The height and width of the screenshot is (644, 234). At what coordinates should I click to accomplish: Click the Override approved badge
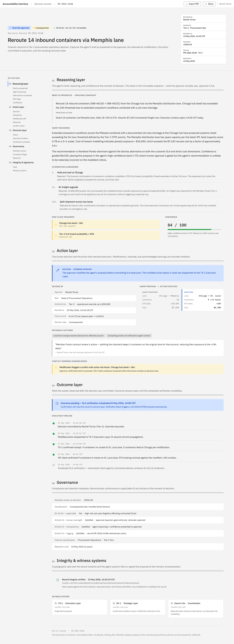(19, 28)
